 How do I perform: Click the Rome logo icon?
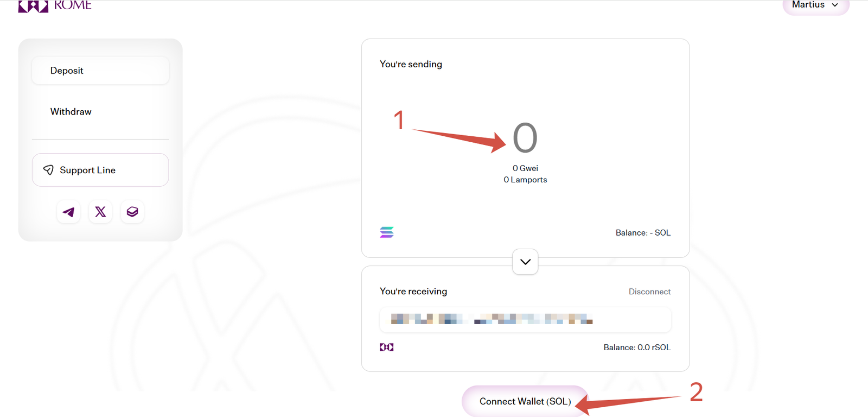(x=33, y=6)
